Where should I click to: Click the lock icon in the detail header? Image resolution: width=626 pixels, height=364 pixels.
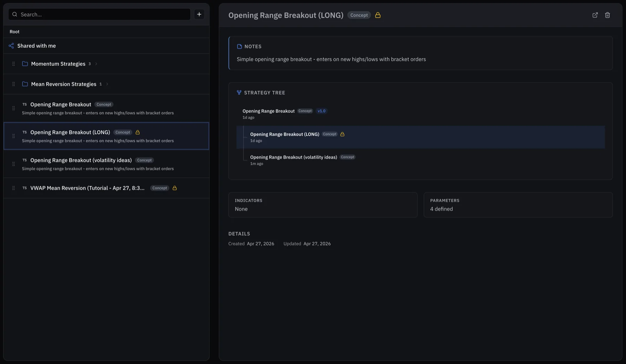[x=378, y=15]
